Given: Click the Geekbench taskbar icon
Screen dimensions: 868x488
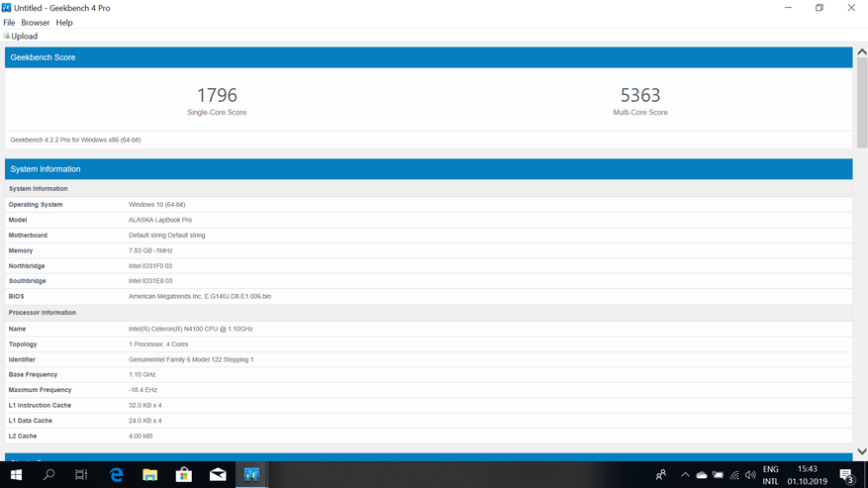Looking at the screenshot, I should click(x=251, y=475).
